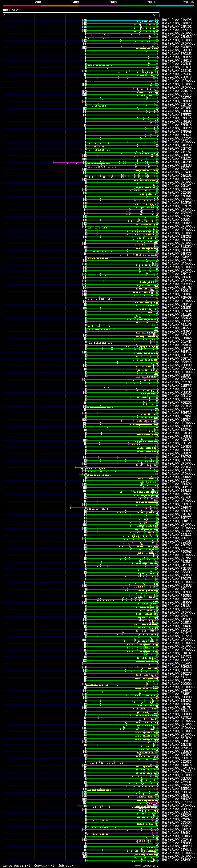Image resolution: width=197 pixels, height=868 pixels.
Task: Open hit UniRef100_A8P059
Action: tap(177, 297)
